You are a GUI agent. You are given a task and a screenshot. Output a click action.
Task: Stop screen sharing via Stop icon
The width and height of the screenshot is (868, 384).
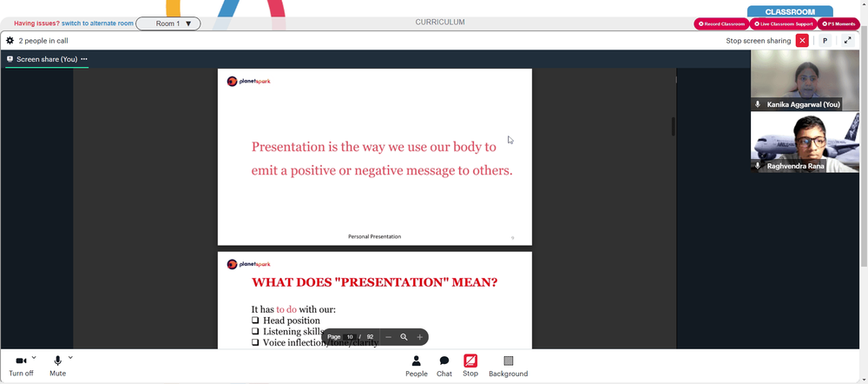470,361
